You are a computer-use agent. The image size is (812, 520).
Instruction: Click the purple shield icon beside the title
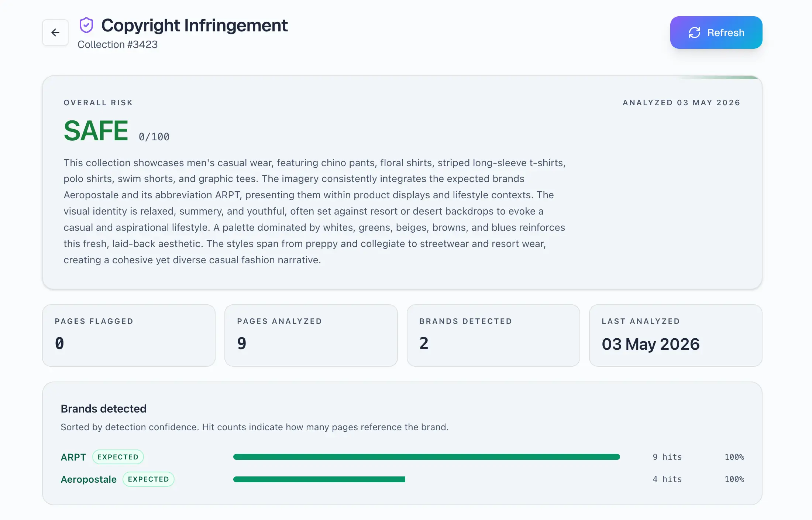tap(86, 25)
